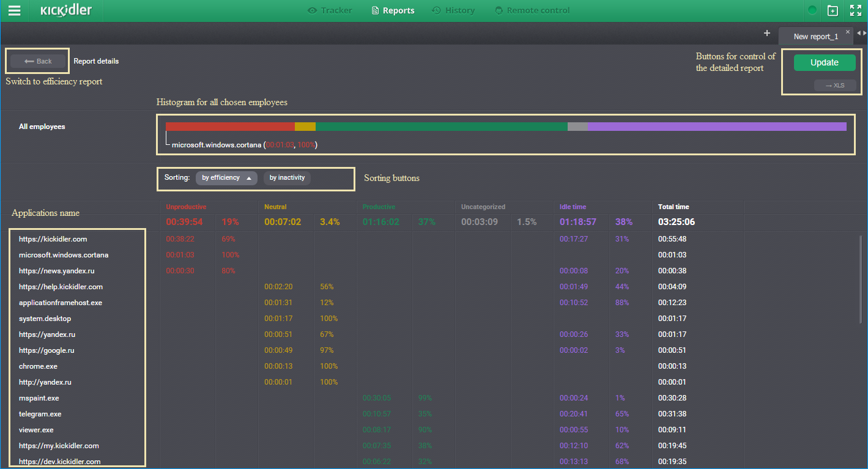Select the https://my.kickidler.com row
Screen dimensions: 868x469
pos(59,446)
